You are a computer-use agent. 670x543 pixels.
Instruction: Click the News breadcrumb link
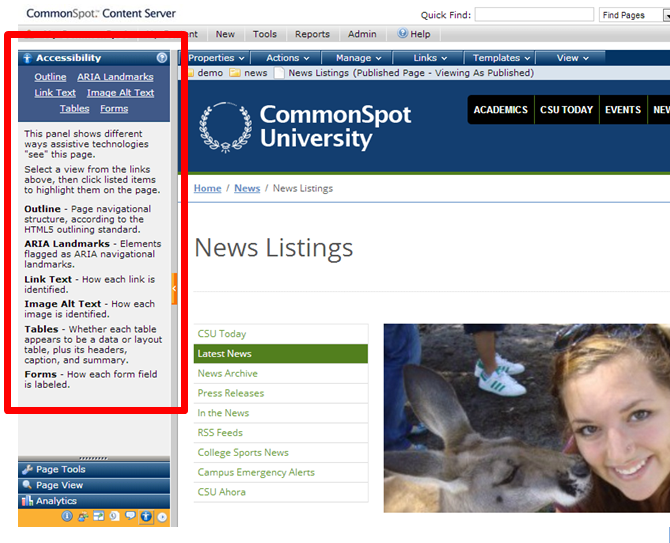pyautogui.click(x=247, y=188)
